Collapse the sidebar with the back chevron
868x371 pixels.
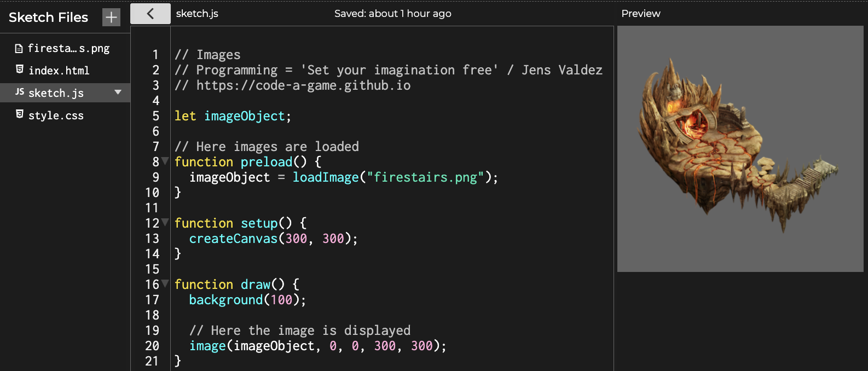coord(151,14)
